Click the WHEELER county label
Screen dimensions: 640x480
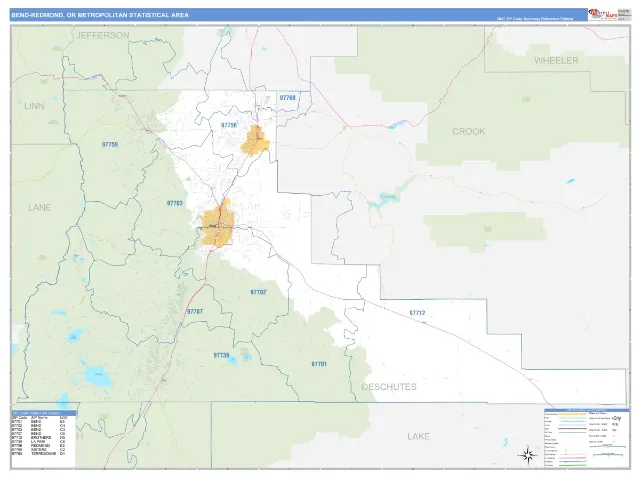pos(556,60)
